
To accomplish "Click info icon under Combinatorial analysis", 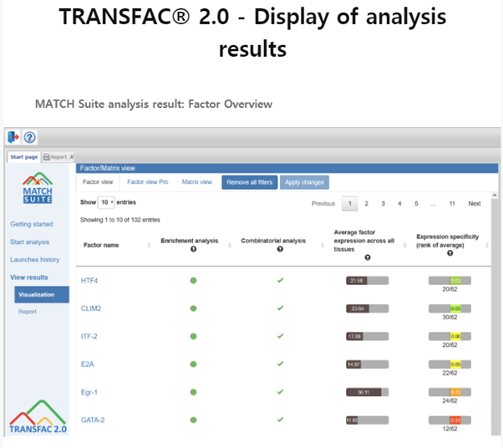I will (280, 249).
